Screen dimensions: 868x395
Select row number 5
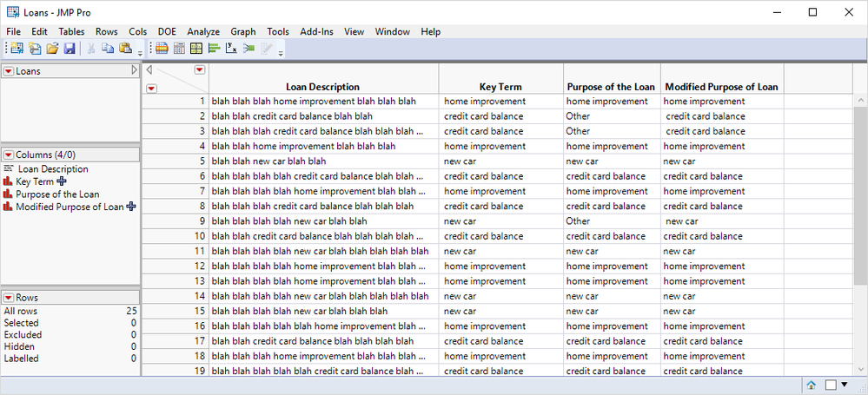[175, 161]
